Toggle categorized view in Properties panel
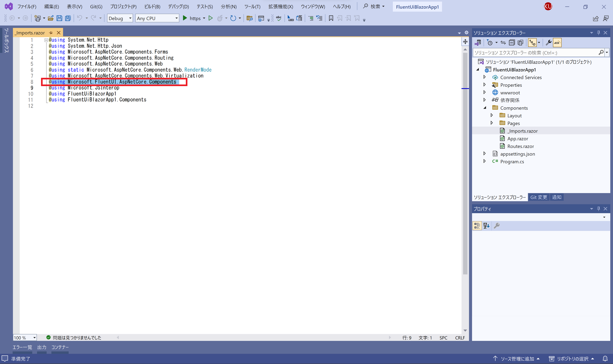 [x=477, y=226]
